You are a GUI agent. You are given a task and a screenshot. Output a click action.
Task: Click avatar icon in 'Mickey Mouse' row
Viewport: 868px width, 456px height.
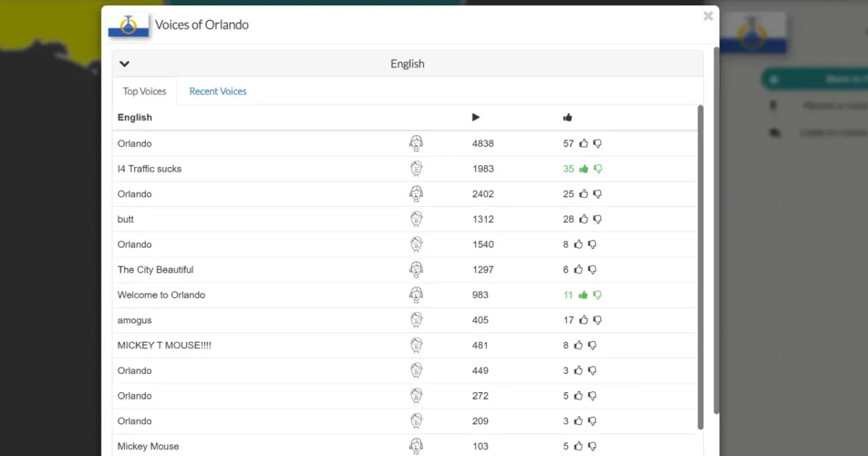click(416, 446)
